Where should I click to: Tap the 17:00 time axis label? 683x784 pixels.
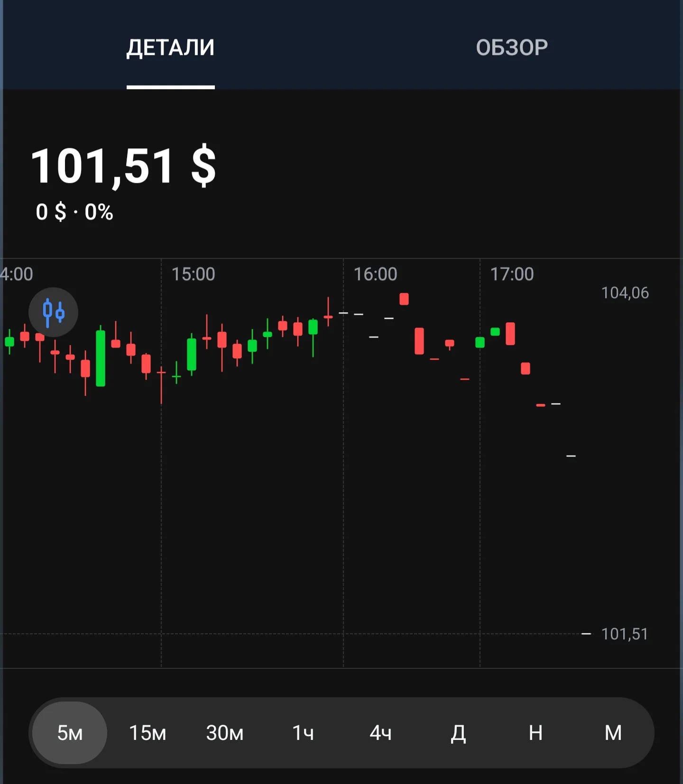tap(512, 274)
